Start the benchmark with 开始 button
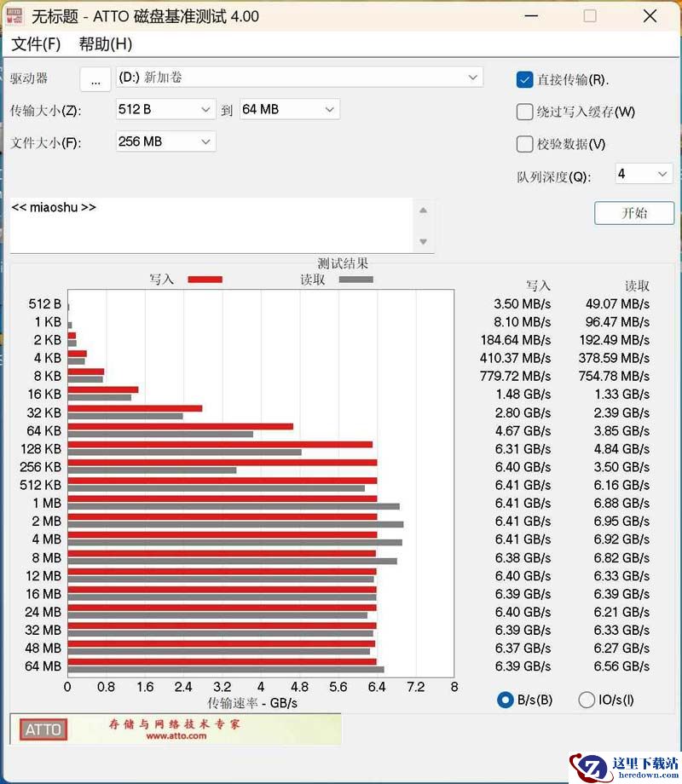This screenshot has height=784, width=682. tap(634, 213)
